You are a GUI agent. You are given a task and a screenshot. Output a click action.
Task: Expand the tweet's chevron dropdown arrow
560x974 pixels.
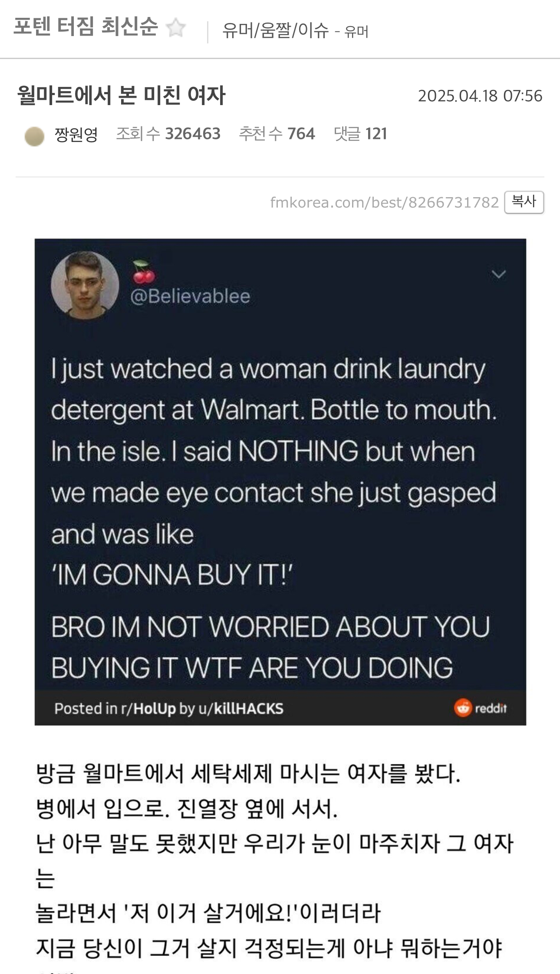pos(499,274)
